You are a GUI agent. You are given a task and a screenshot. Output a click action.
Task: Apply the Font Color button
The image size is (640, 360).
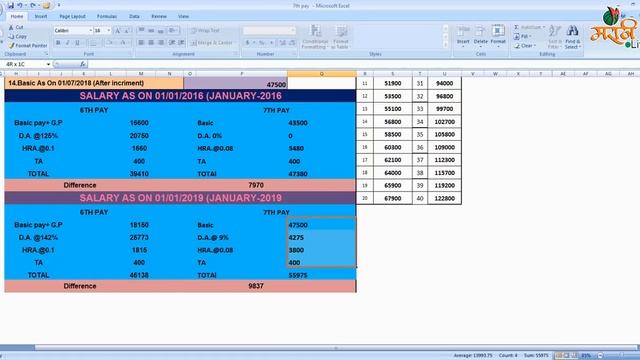[123, 42]
